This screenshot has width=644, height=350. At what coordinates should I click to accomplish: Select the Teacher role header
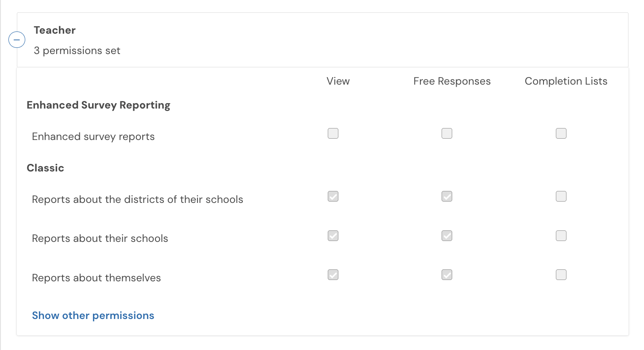54,30
